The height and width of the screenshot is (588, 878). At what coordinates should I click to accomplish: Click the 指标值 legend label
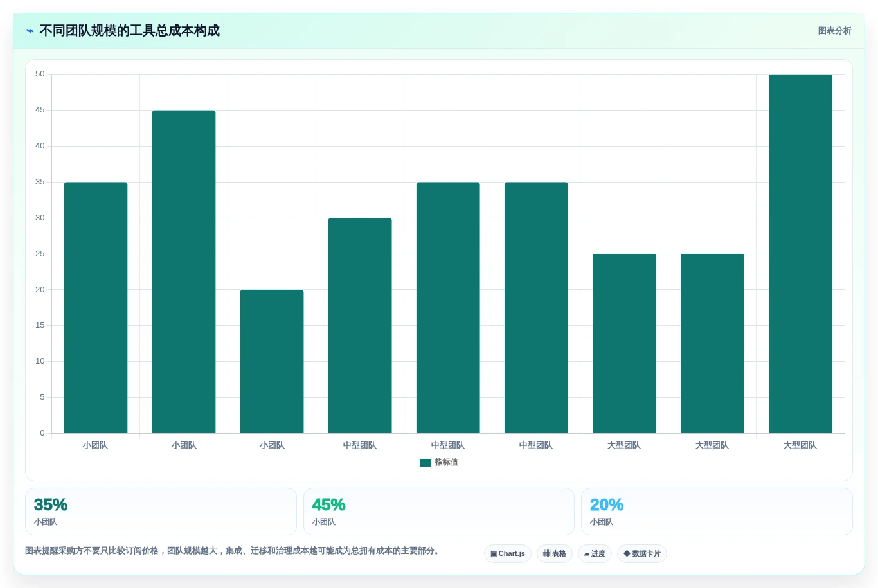pyautogui.click(x=446, y=463)
